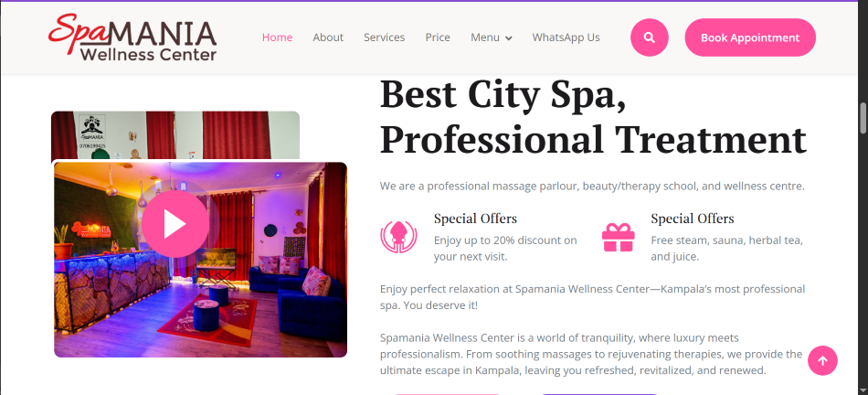The width and height of the screenshot is (868, 395).
Task: Click the scroll-to-top arrow button
Action: click(x=822, y=360)
